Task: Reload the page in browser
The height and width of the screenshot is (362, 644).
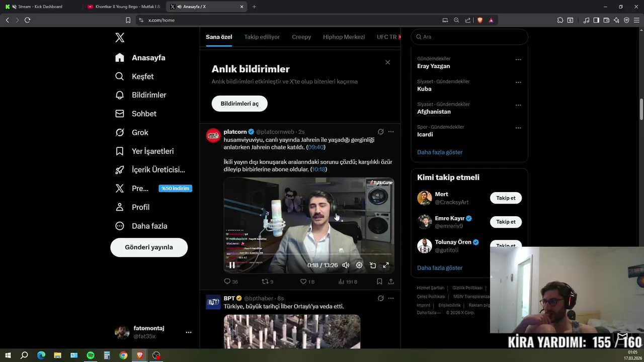Action: tap(27, 20)
